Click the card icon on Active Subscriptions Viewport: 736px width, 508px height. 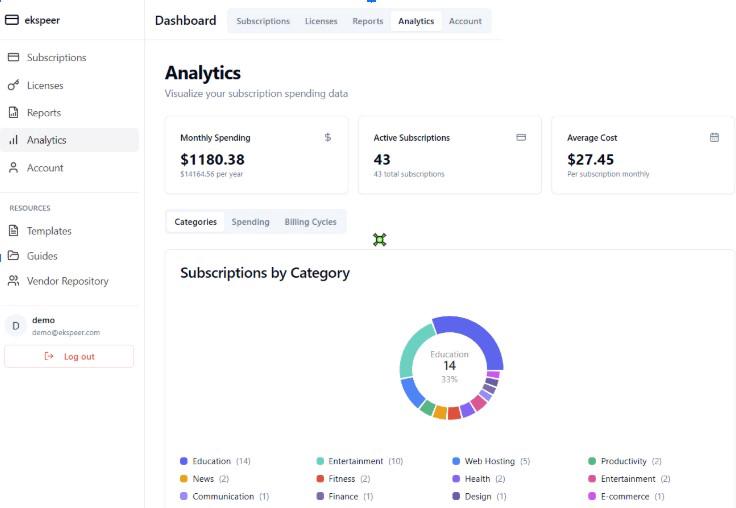[x=521, y=137]
